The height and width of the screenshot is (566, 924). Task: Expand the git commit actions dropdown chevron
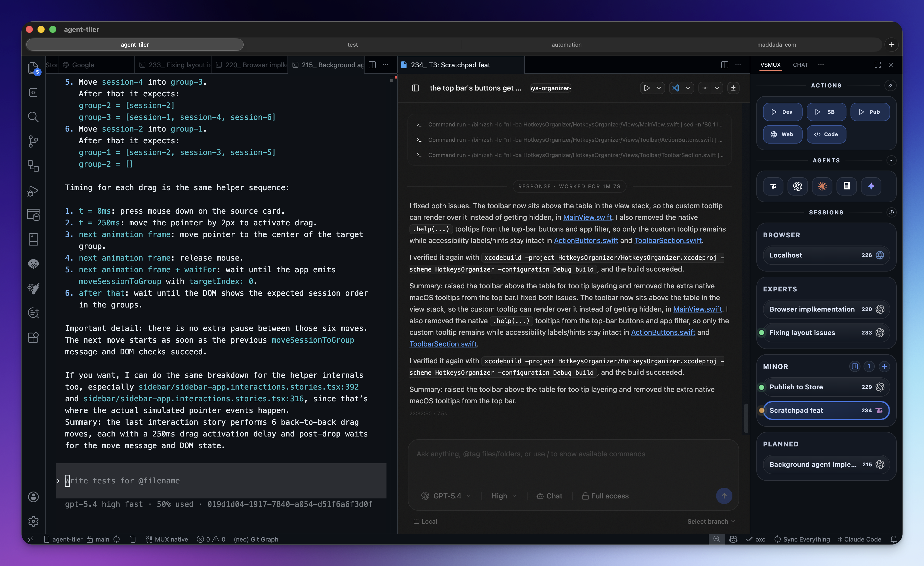[x=717, y=88]
